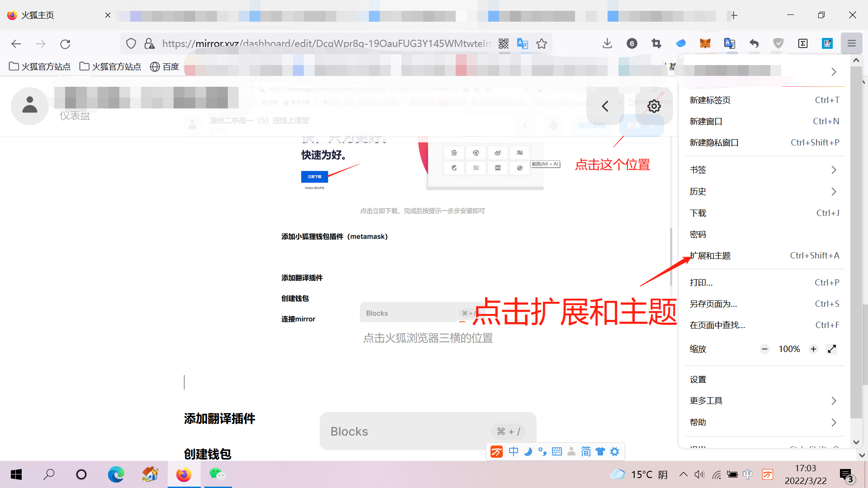Expand the 更多工具 submenu
Image resolution: width=868 pixels, height=488 pixels.
764,401
